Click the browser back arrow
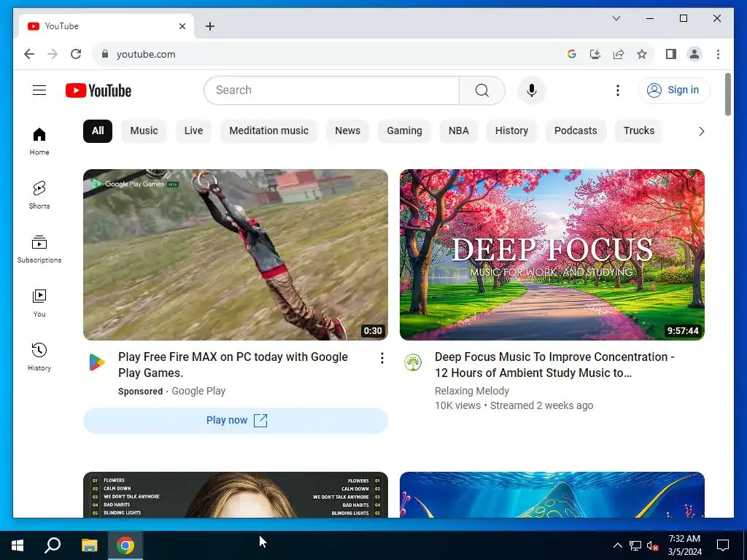The width and height of the screenshot is (747, 560). pyautogui.click(x=29, y=54)
